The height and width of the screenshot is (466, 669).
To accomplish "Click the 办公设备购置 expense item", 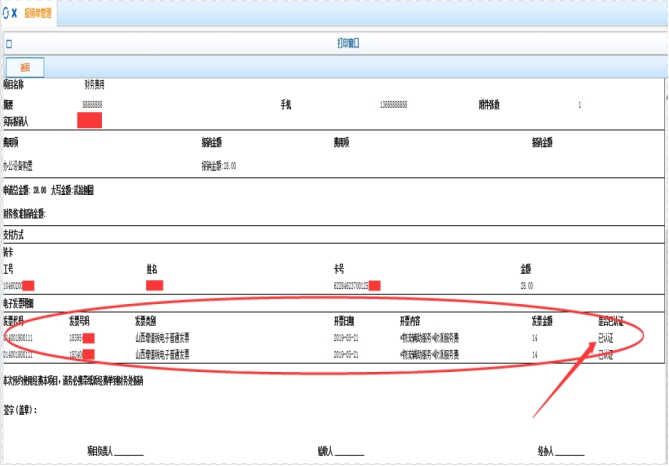I will [x=23, y=164].
